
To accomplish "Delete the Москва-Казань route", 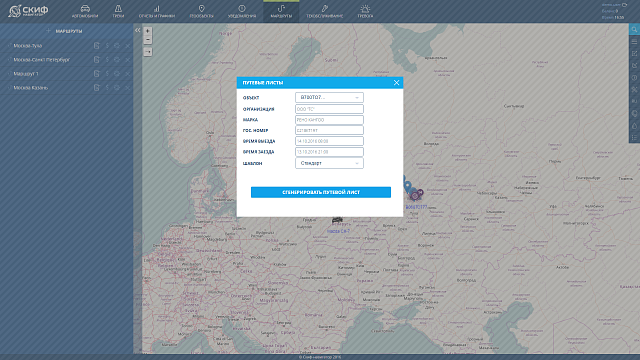I will coord(128,88).
